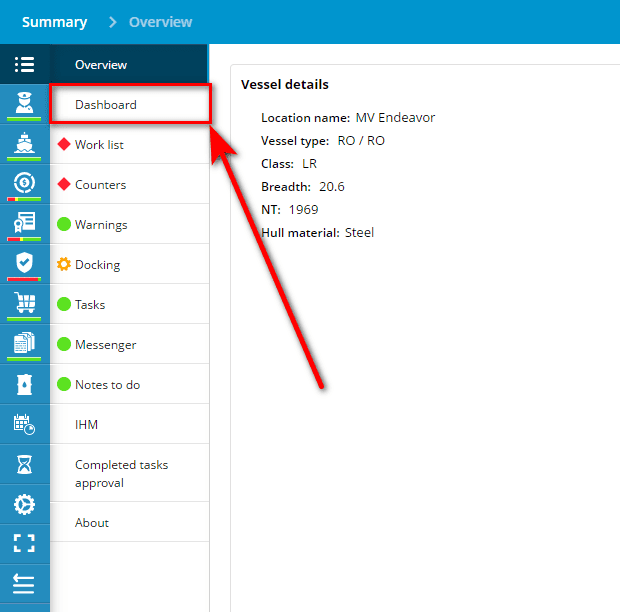Toggle fullscreen mode icon
The height and width of the screenshot is (612, 620).
[x=24, y=544]
